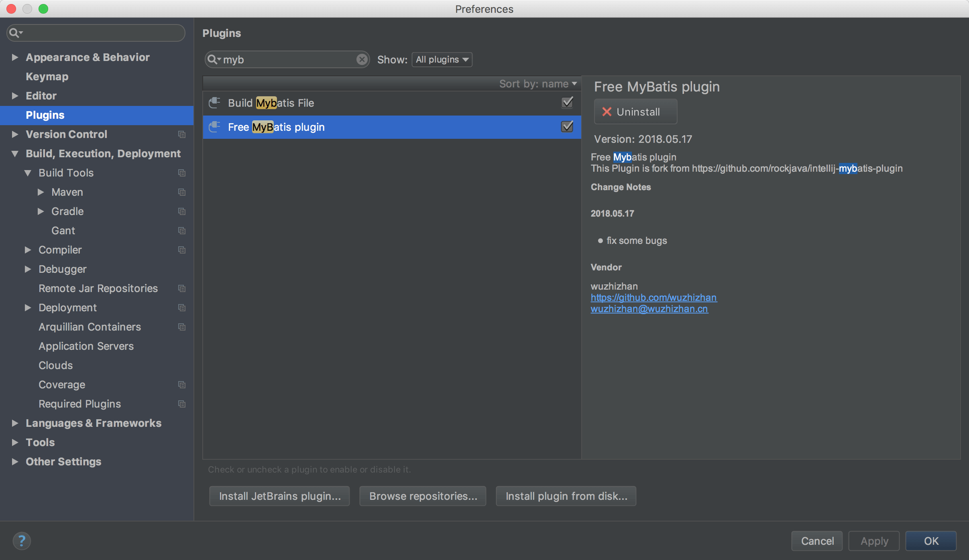Collapse the Build, Execution, Deployment section
This screenshot has width=969, height=560.
(x=15, y=154)
